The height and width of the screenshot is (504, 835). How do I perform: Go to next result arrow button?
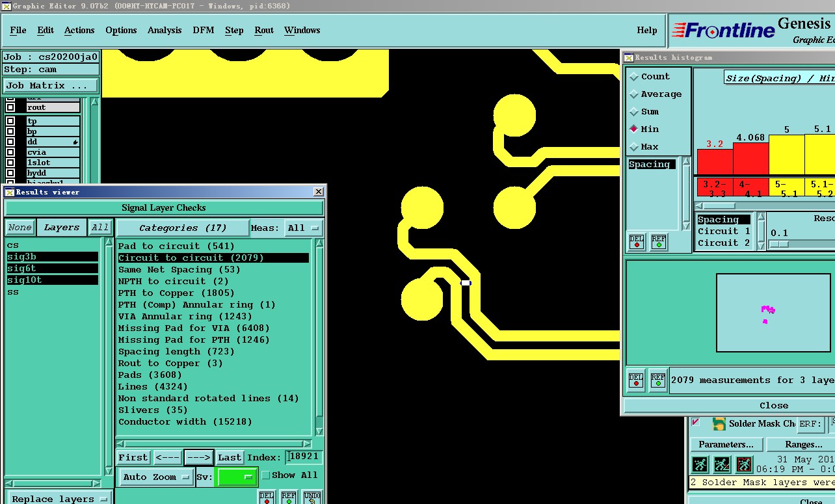198,457
